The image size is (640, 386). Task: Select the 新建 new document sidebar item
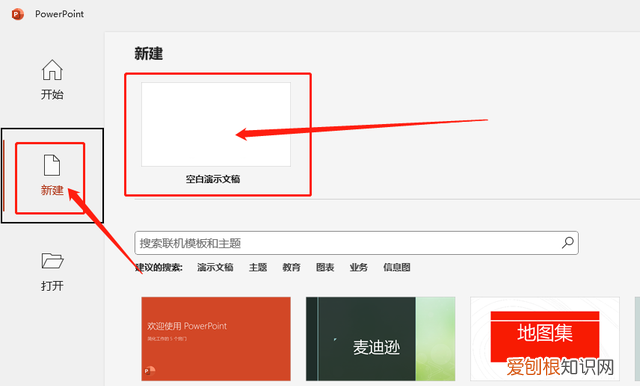point(52,175)
